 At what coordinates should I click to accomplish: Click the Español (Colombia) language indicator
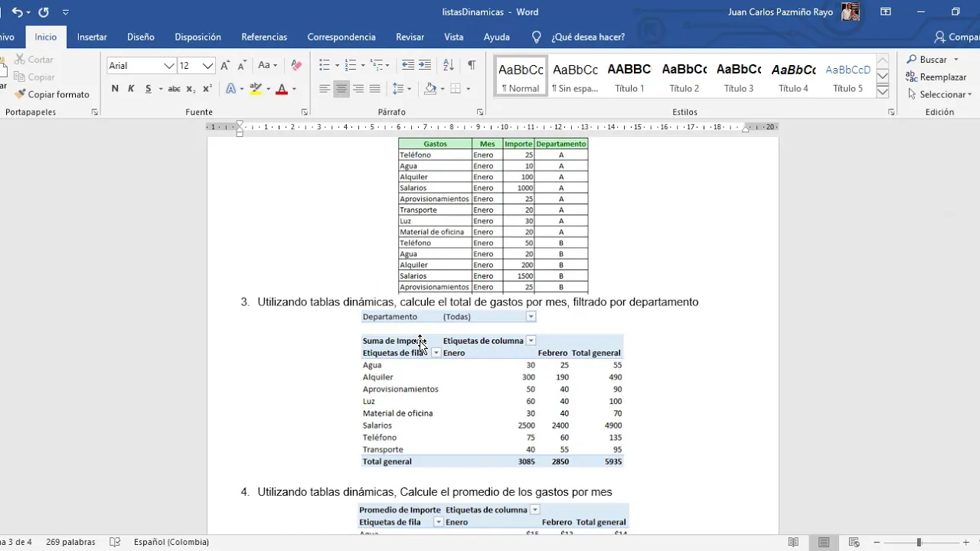click(171, 542)
